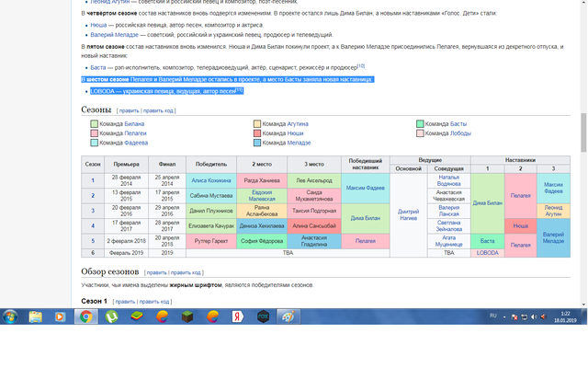
Task: Click the Show Desktop strip beside the clock
Action: point(584,316)
